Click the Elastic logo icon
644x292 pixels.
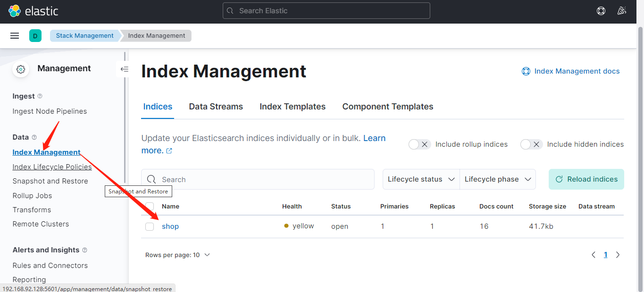pyautogui.click(x=15, y=11)
